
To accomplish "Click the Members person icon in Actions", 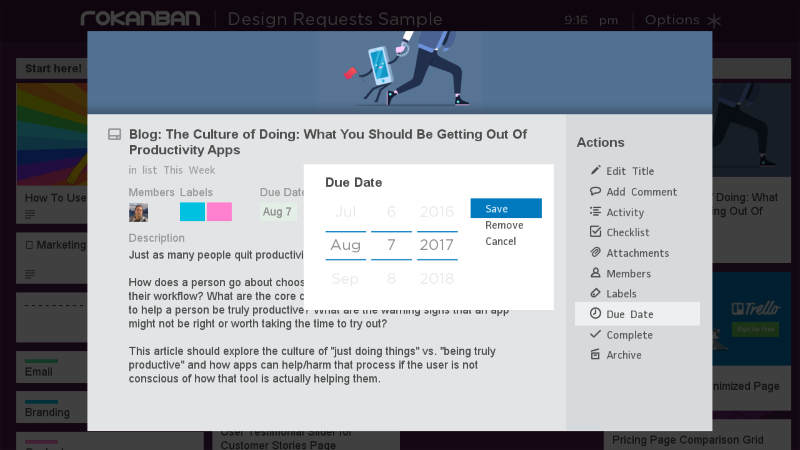I will 596,273.
